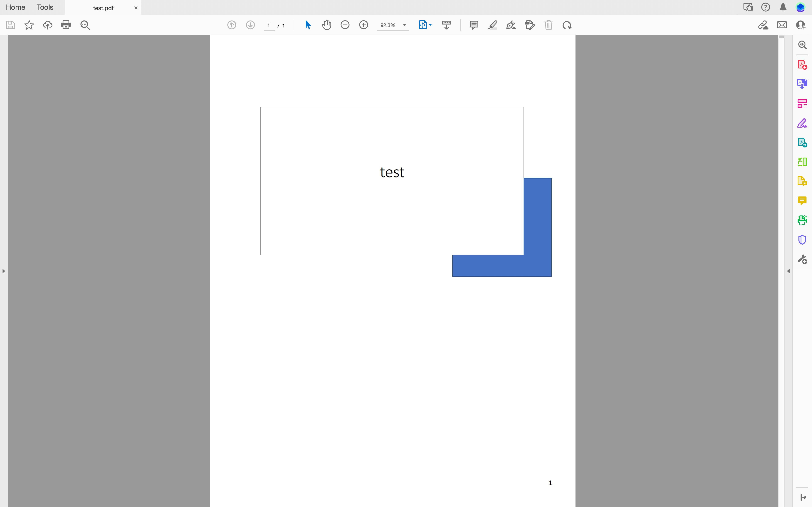Viewport: 812px width, 507px height.
Task: Add a sticky note comment
Action: tap(474, 25)
